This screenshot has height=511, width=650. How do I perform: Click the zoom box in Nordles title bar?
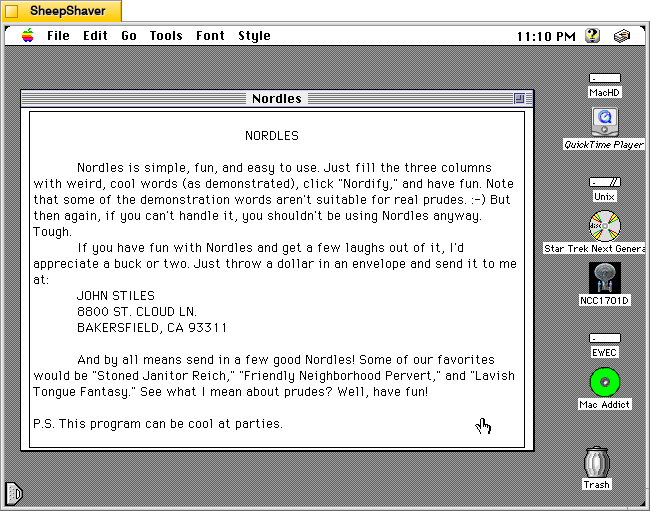click(x=519, y=99)
